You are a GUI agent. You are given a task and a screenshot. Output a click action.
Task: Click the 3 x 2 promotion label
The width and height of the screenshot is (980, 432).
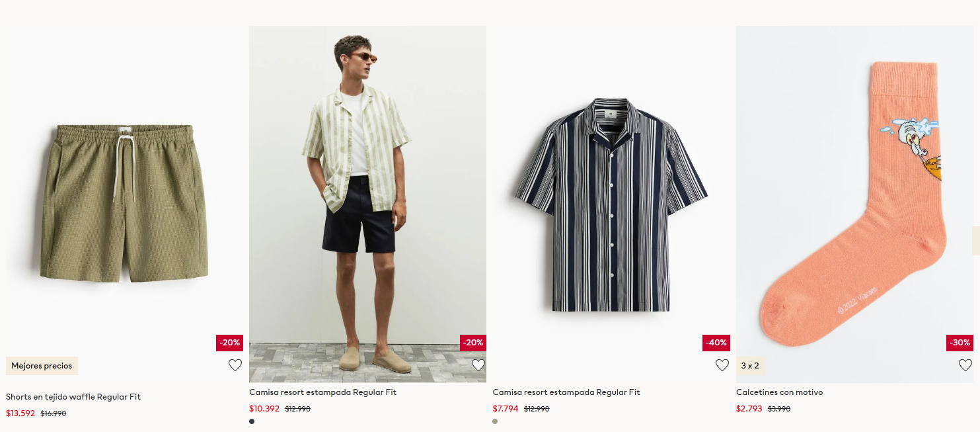tap(750, 366)
